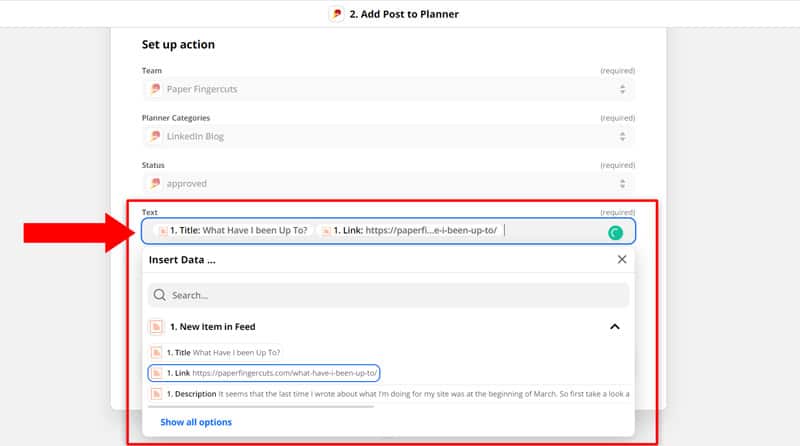The height and width of the screenshot is (446, 800).
Task: Click the horizontal scrollbar under data options
Action: click(261, 407)
